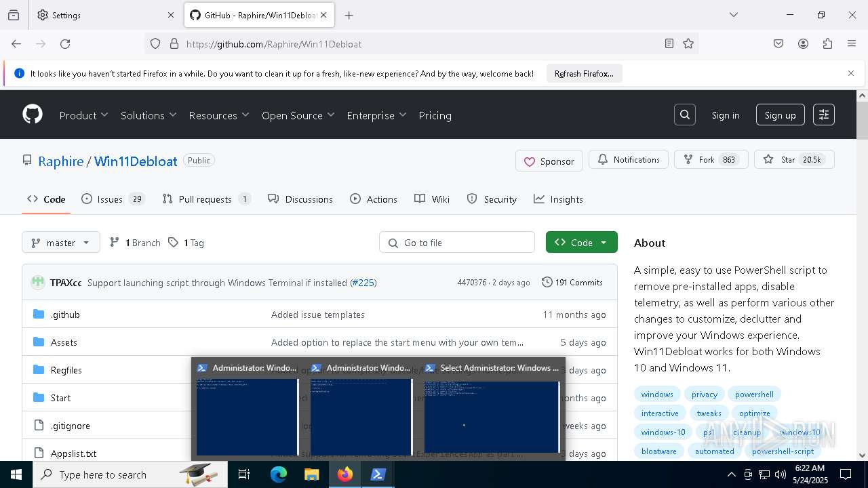The height and width of the screenshot is (488, 868).
Task: Click the Firefox taskbar icon
Action: tap(345, 474)
